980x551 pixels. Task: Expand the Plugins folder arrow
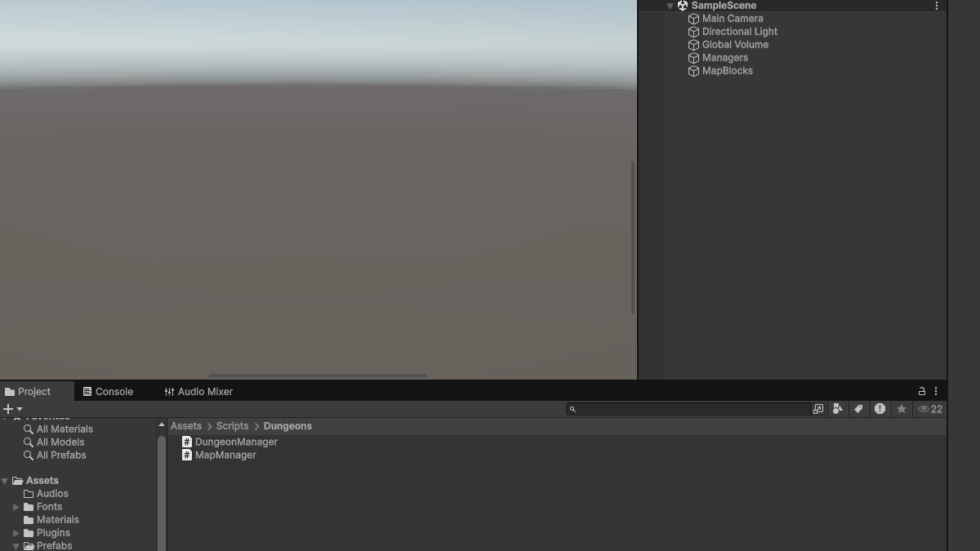click(x=16, y=533)
